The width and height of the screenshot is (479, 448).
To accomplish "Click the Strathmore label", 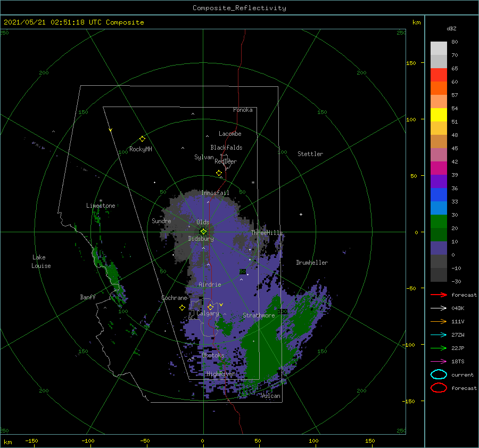I will click(x=259, y=315).
